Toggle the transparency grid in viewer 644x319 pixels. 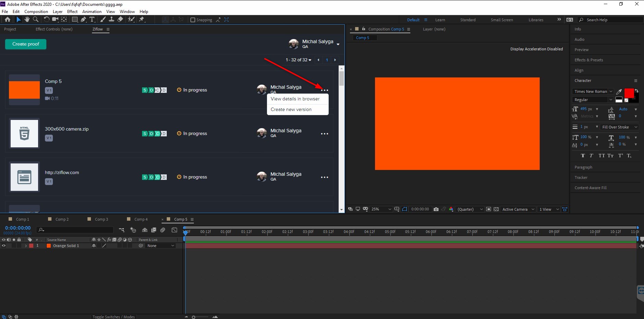(496, 209)
